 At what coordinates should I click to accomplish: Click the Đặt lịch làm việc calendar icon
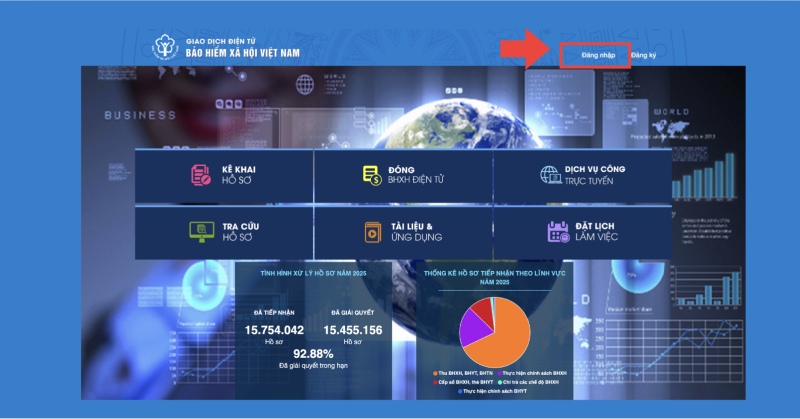click(557, 232)
